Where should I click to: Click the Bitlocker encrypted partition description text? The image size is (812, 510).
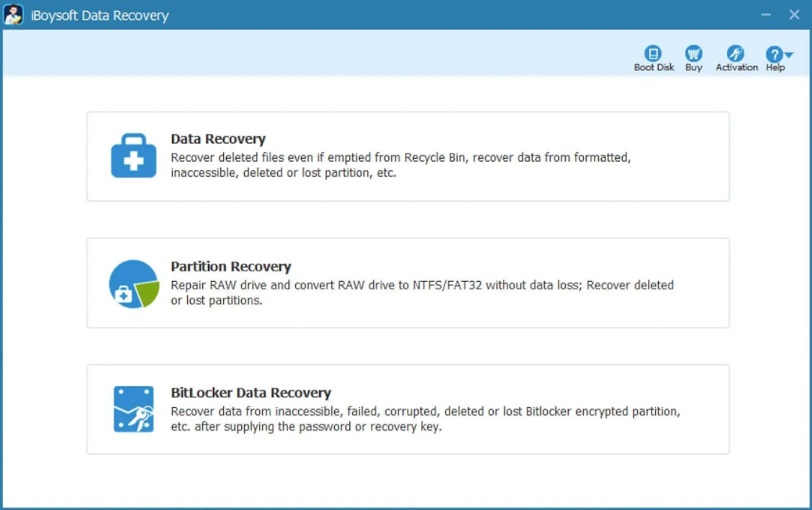click(x=425, y=419)
